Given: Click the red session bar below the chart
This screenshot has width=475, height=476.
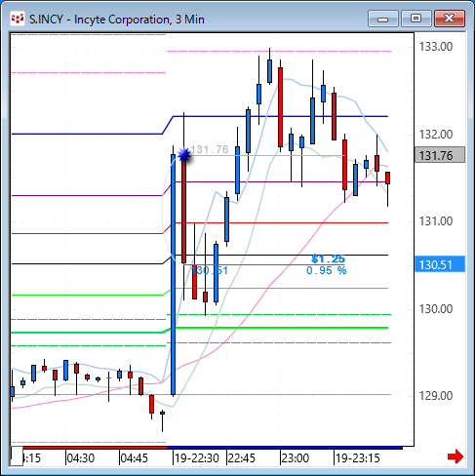Looking at the screenshot, I should pos(95,448).
